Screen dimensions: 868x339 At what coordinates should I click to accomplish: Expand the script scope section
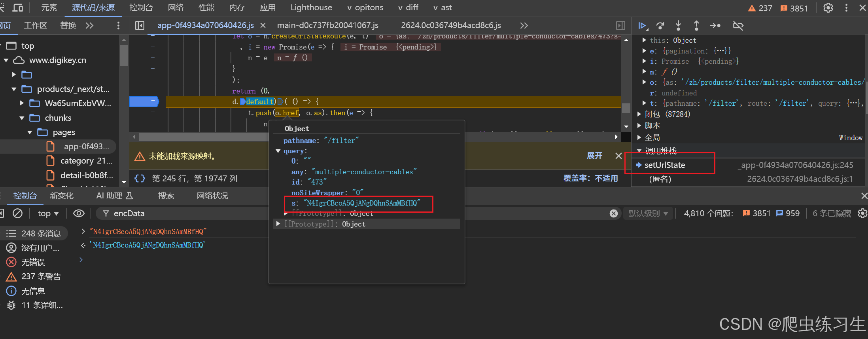639,126
